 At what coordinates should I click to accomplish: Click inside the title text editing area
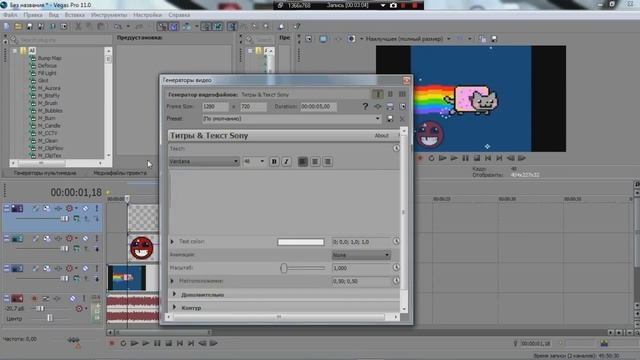coord(284,202)
